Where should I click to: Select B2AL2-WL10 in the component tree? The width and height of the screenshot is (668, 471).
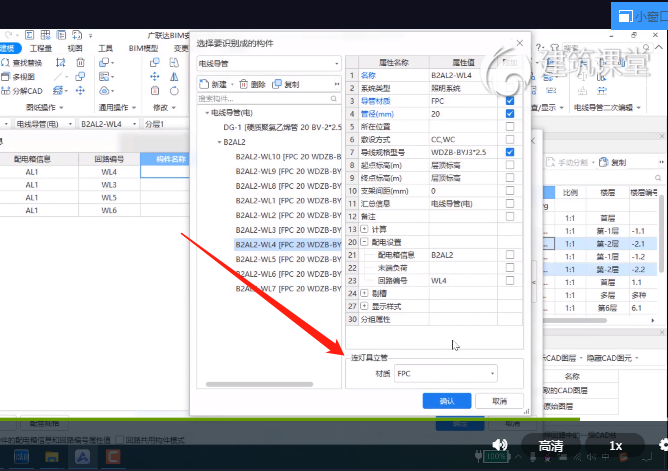click(x=288, y=157)
